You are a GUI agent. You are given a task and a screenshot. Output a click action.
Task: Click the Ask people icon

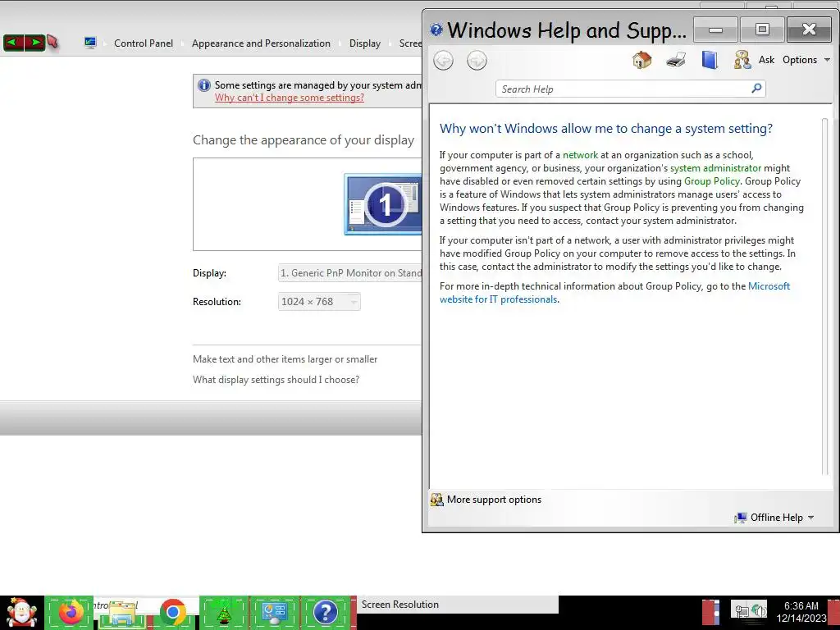(x=742, y=60)
